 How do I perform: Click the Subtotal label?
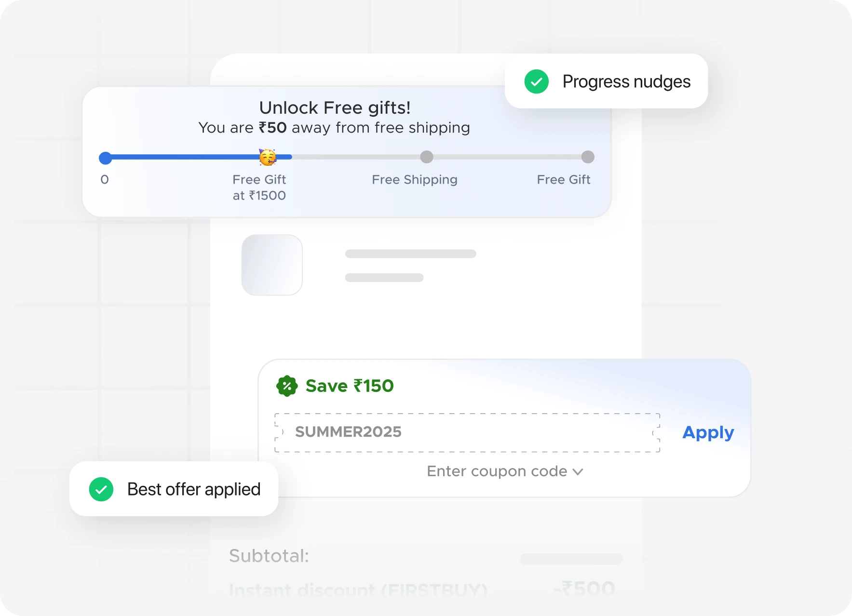[269, 556]
